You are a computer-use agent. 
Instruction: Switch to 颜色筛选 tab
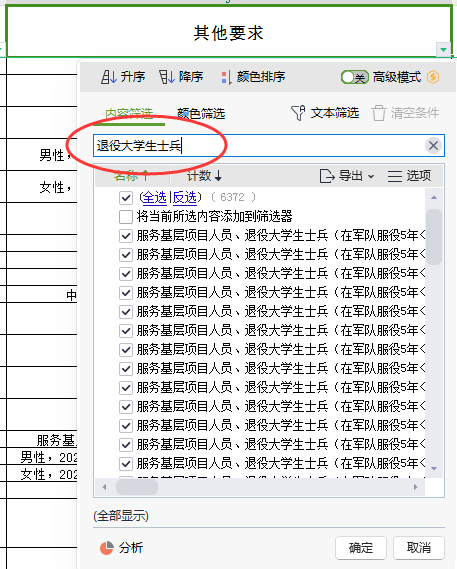(x=201, y=114)
